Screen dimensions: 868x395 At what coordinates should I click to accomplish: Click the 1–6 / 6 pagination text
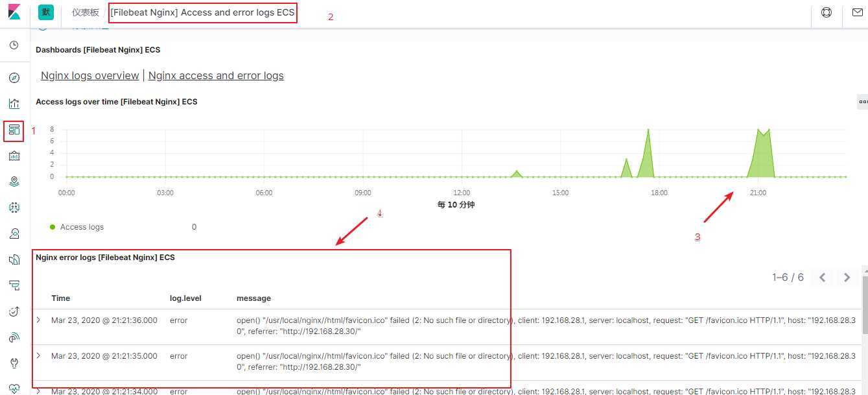[788, 278]
